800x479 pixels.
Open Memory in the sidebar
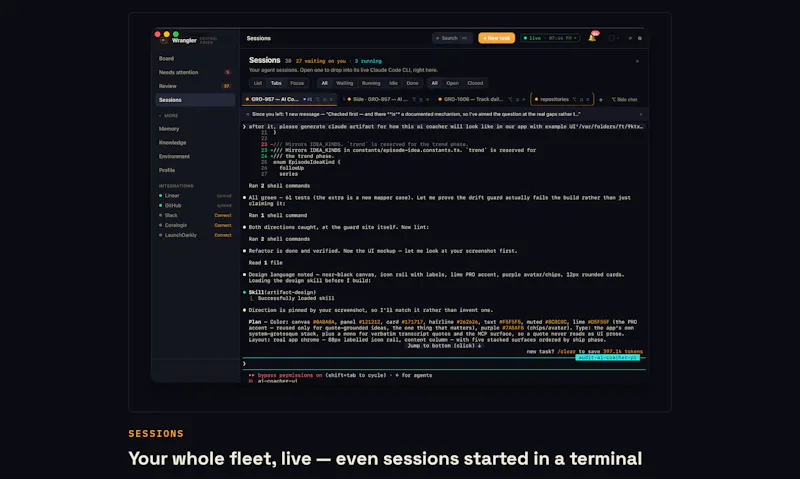194,129
